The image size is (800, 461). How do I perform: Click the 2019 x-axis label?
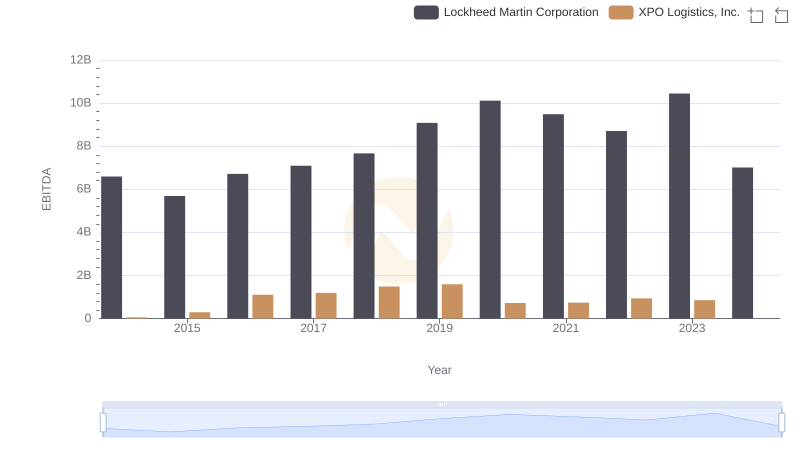tap(439, 328)
